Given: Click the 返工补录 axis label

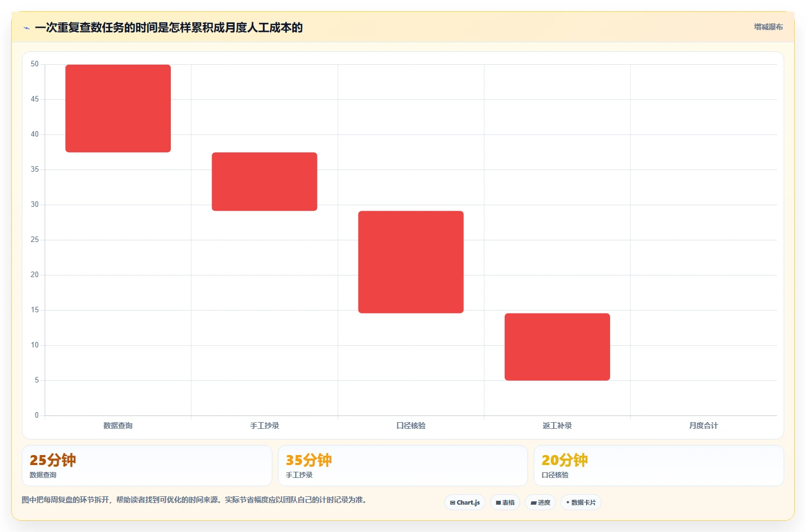Looking at the screenshot, I should click(x=557, y=425).
